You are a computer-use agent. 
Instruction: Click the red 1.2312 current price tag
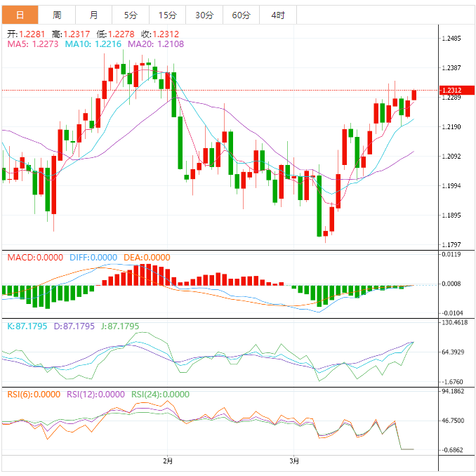click(x=451, y=91)
